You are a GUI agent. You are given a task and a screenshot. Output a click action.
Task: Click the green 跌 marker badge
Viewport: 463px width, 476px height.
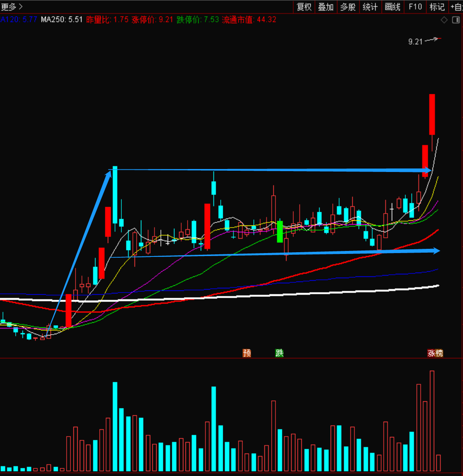point(279,353)
